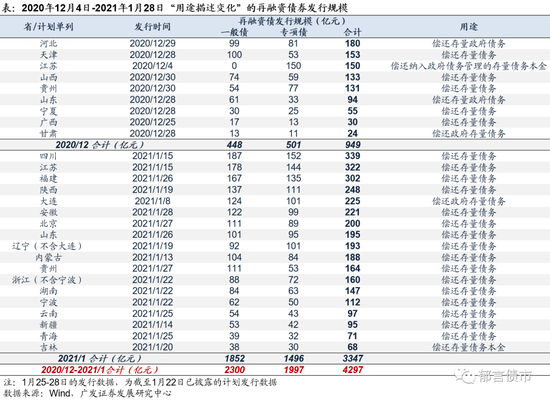Viewport: 550px width, 400px height.
Task: Click the 2021/1 合计（亿元）label
Action: 100,358
